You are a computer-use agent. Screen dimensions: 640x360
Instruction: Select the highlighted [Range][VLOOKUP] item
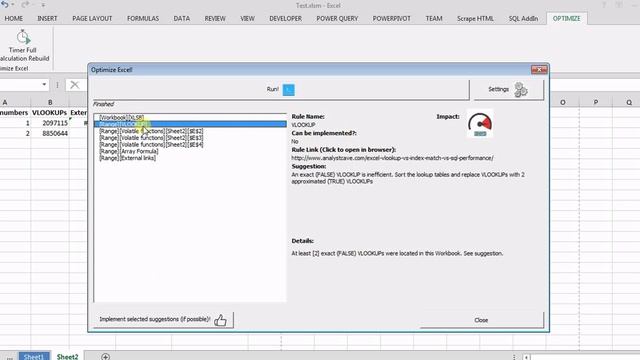click(x=190, y=124)
